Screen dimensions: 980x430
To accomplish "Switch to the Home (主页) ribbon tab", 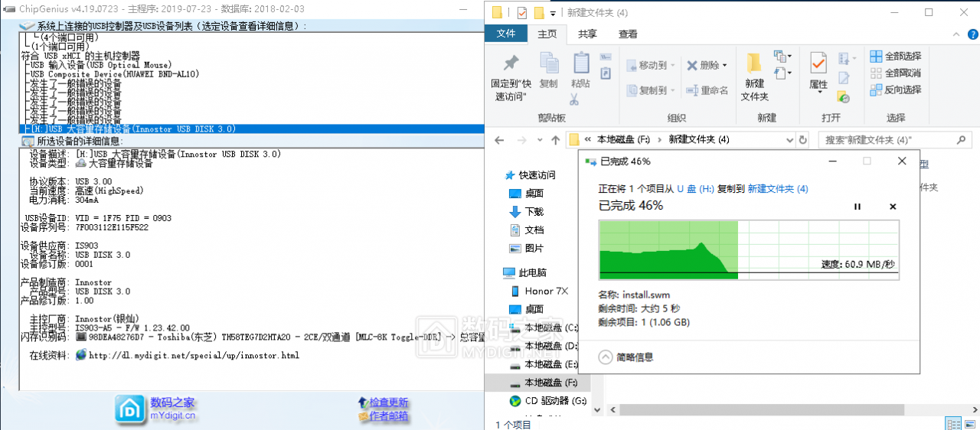I will point(547,34).
